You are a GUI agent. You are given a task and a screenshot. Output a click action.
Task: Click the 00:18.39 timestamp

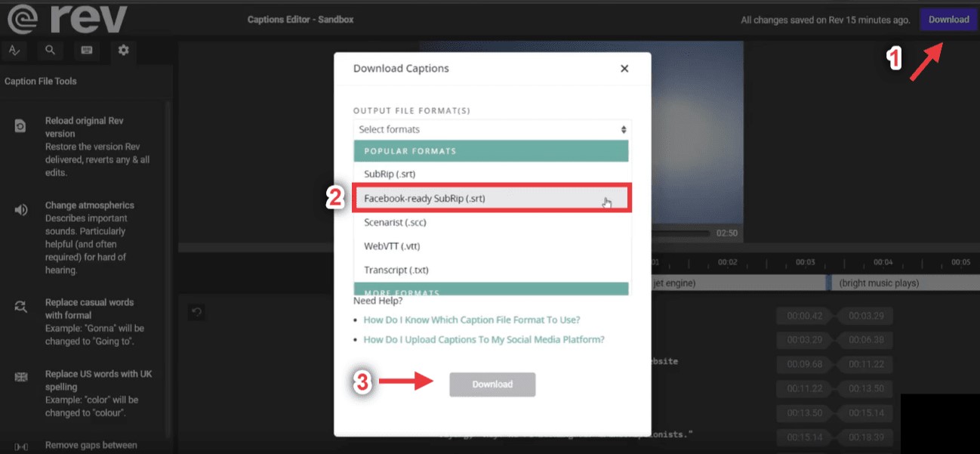coord(866,438)
